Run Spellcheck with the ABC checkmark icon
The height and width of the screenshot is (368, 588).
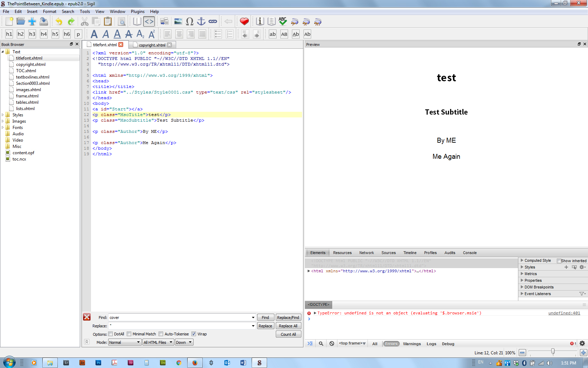[x=282, y=22]
